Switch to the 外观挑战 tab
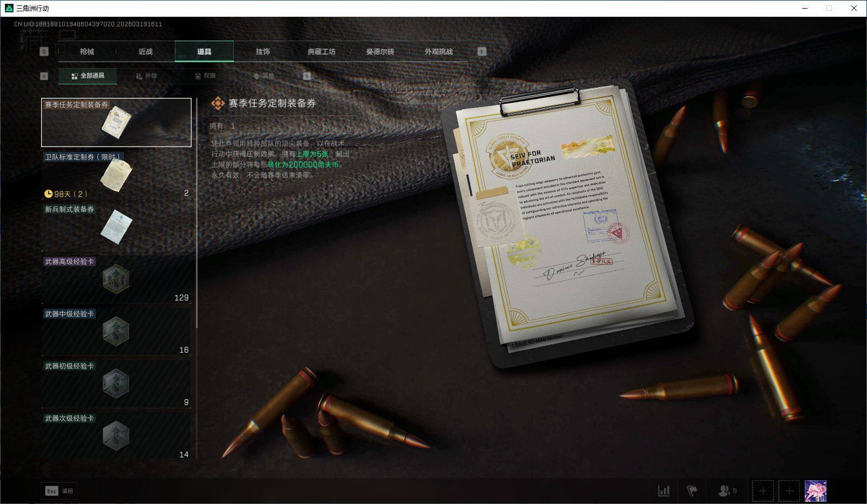 (x=438, y=51)
